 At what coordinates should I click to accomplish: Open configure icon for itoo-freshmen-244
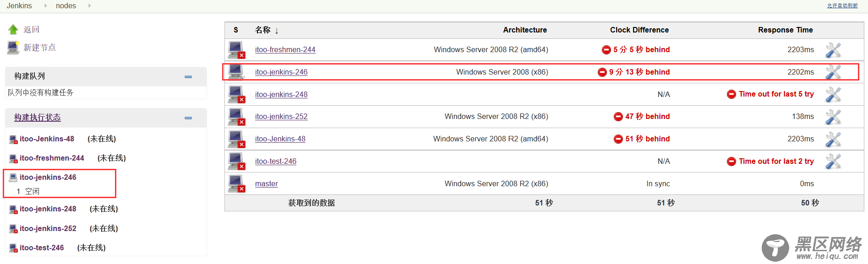(x=833, y=50)
